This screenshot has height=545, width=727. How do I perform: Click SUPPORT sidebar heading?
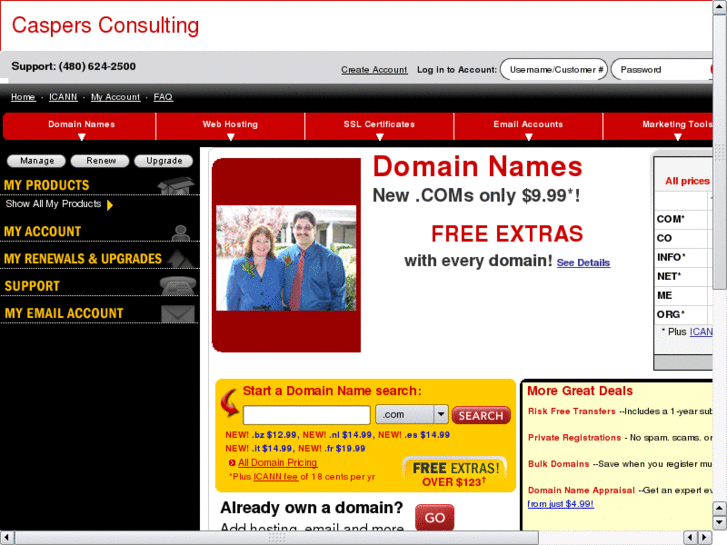coord(32,286)
